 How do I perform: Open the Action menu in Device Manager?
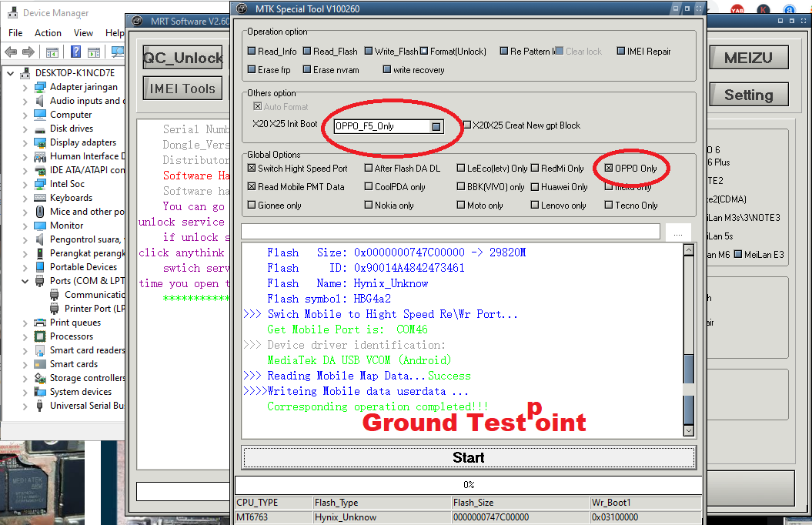(x=48, y=32)
